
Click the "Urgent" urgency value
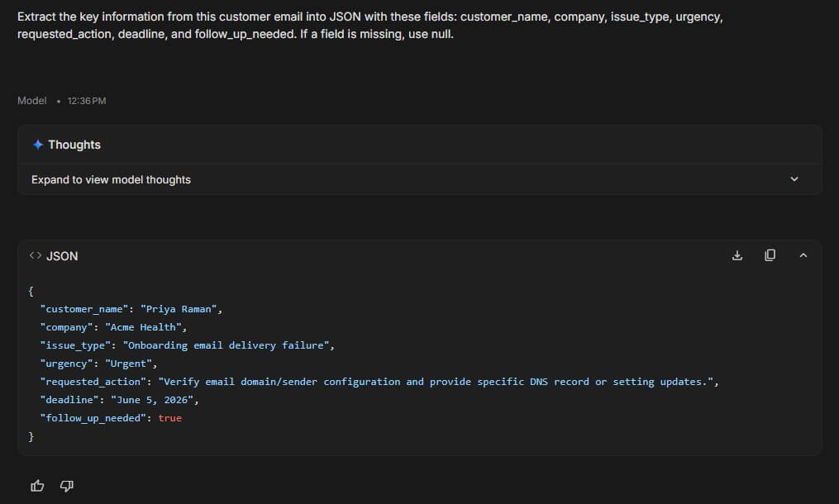[x=128, y=364]
